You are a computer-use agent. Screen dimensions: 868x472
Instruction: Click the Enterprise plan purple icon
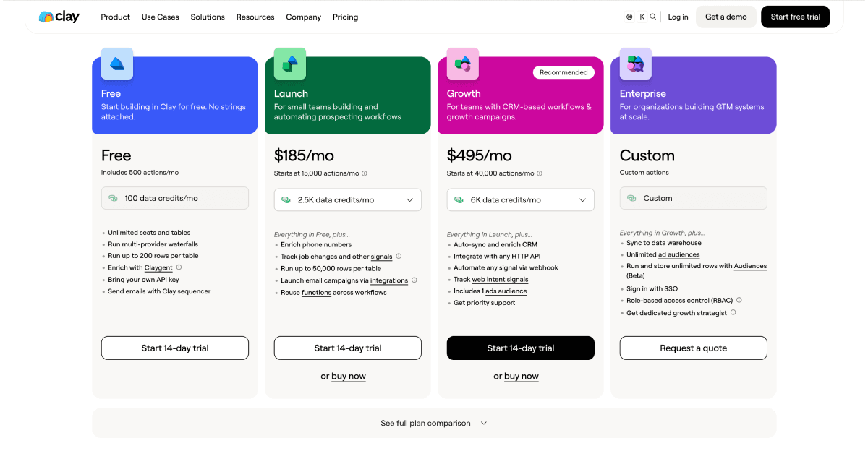pyautogui.click(x=636, y=64)
